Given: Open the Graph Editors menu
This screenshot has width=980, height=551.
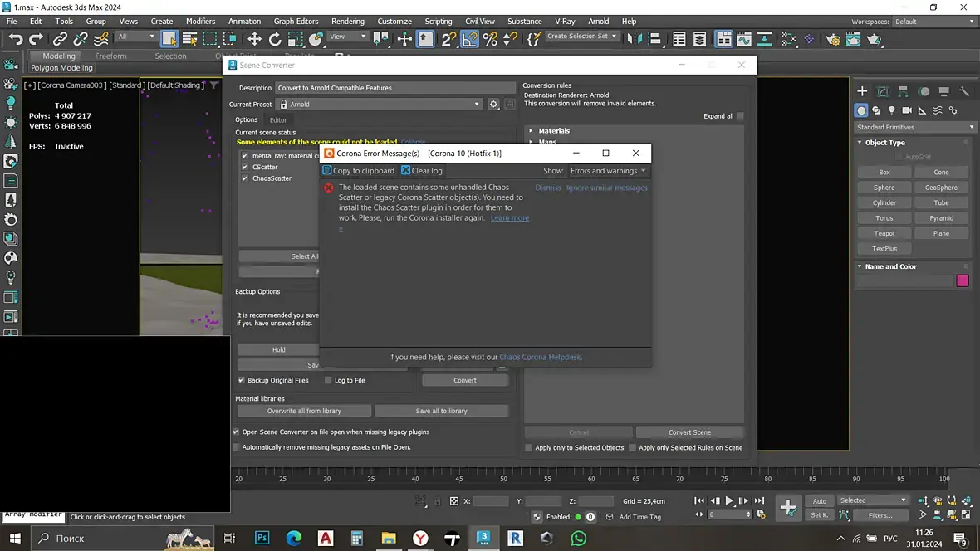Looking at the screenshot, I should pos(296,22).
